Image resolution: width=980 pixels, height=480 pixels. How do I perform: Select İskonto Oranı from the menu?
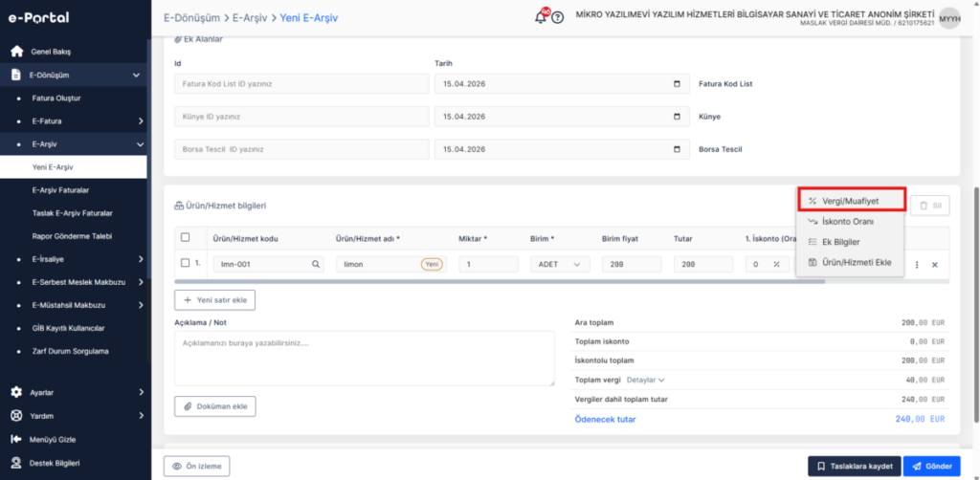pos(850,222)
